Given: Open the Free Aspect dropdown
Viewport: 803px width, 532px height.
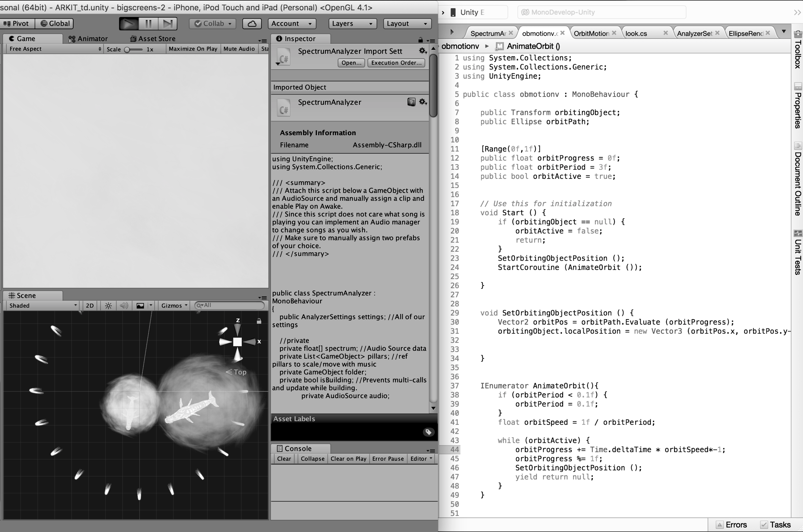Looking at the screenshot, I should point(54,49).
